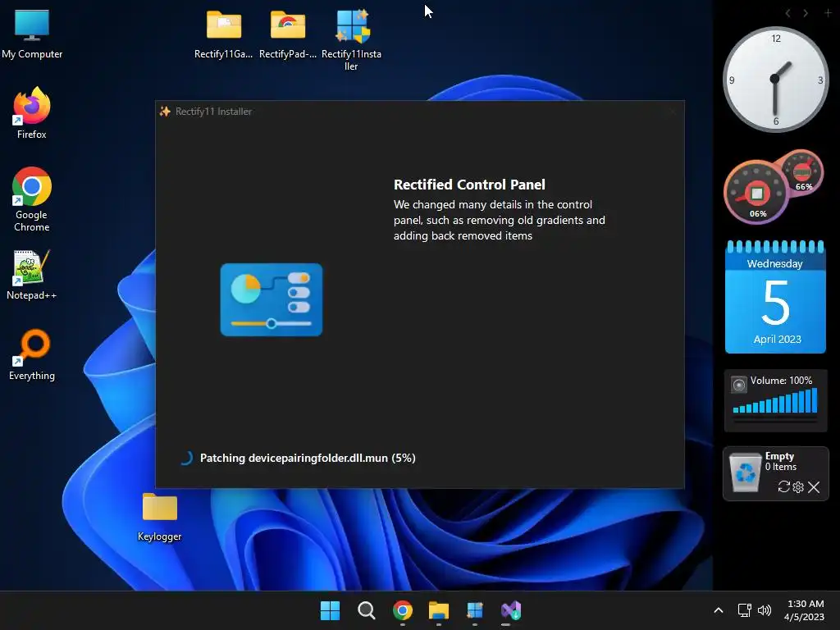
Task: Go to next gadget sidebar page
Action: coord(806,13)
